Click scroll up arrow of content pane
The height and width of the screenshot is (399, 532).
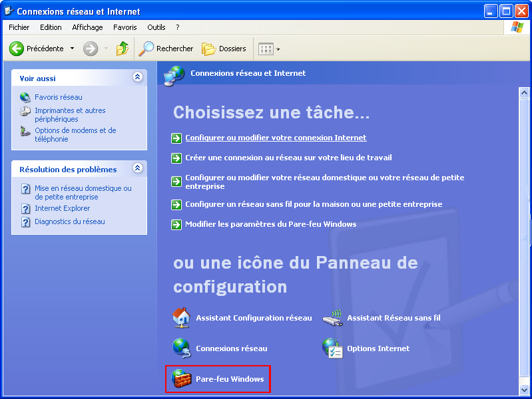coord(524,92)
